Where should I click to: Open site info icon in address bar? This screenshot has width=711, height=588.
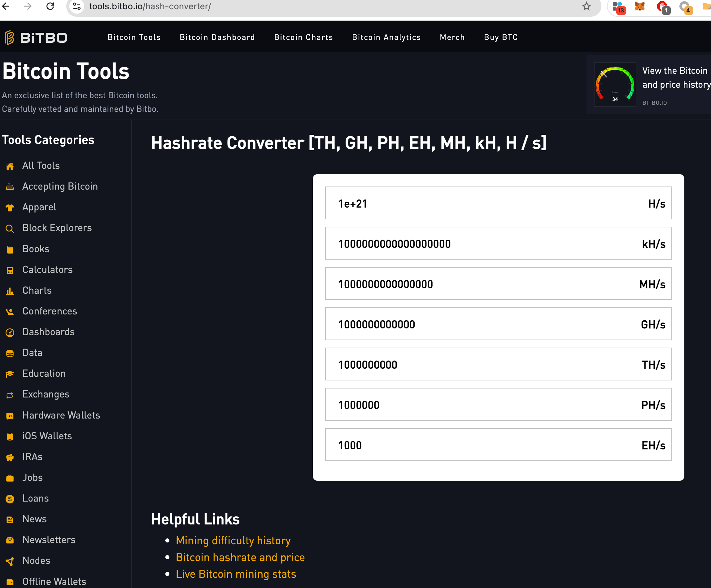77,7
